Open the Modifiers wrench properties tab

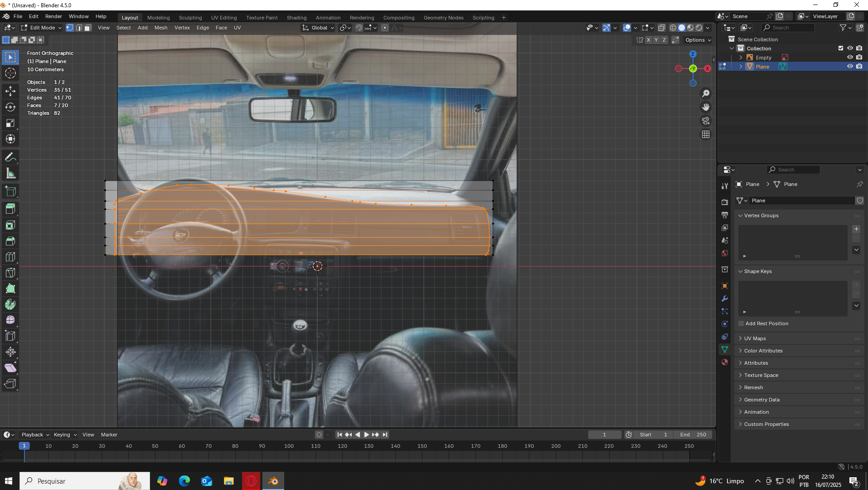[725, 299]
